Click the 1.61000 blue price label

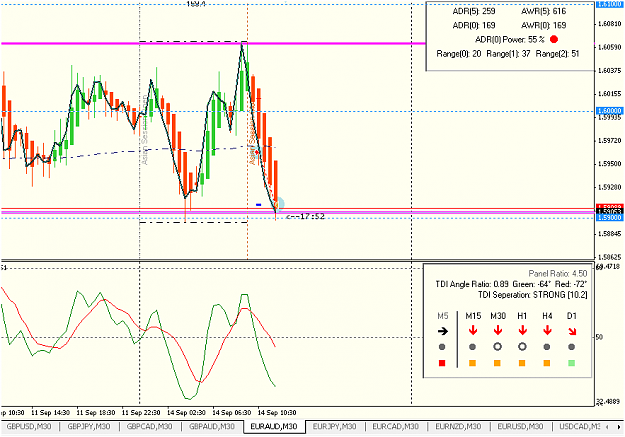pyautogui.click(x=609, y=4)
